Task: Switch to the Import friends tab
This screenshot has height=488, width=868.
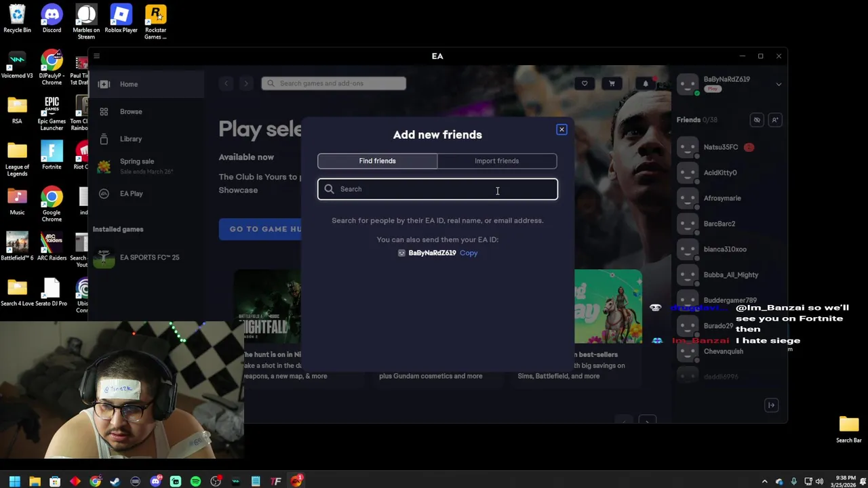Action: coord(497,161)
